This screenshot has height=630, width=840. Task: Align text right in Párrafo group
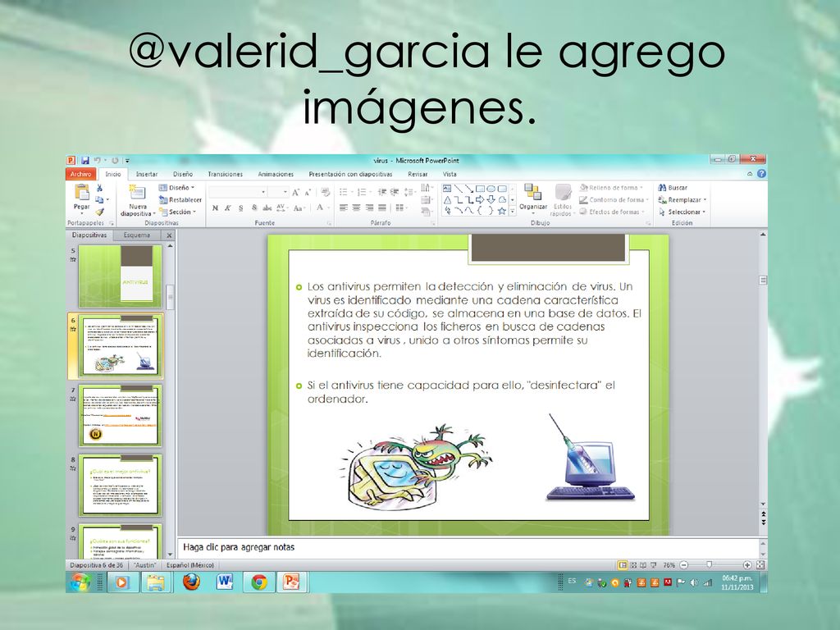[x=369, y=208]
